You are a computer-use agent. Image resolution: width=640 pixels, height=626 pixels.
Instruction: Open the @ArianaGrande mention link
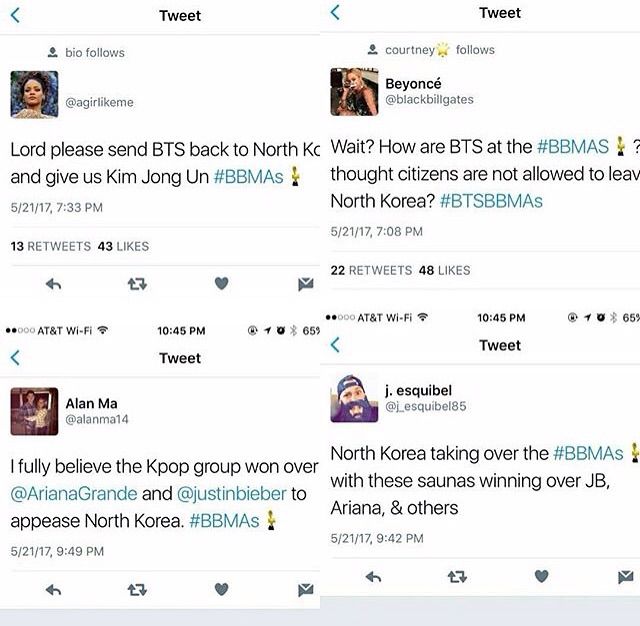point(74,493)
